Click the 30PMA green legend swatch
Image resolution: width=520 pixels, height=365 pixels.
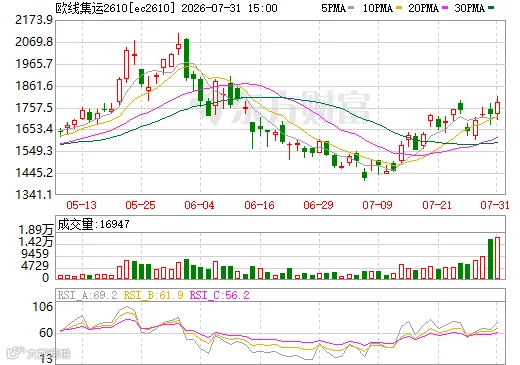pyautogui.click(x=491, y=8)
